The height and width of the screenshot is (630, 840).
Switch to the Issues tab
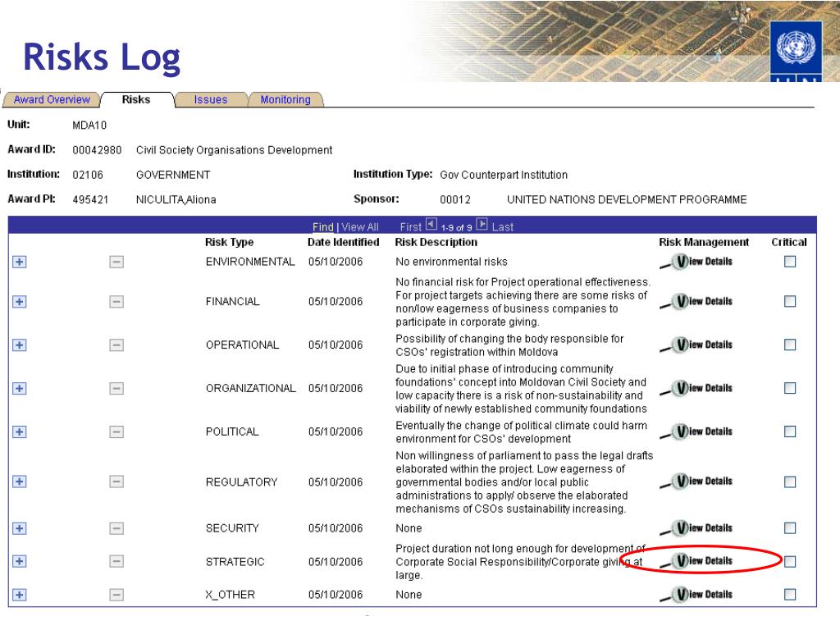coord(211,99)
